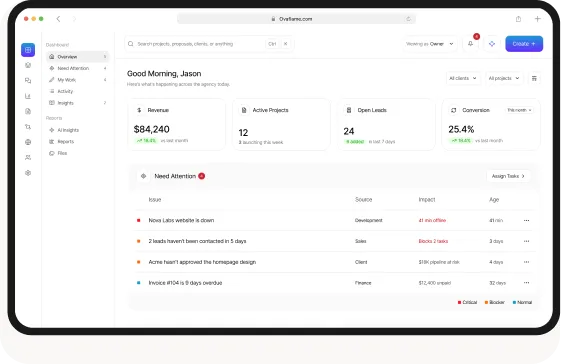The height and width of the screenshot is (364, 561).
Task: Click the AI sparkle icon beside Create
Action: coord(492,44)
